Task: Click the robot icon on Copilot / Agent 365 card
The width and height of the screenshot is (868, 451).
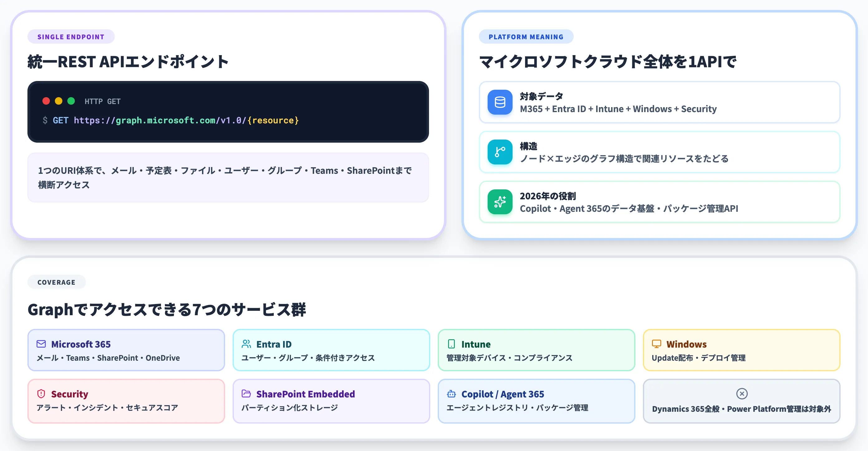Action: tap(451, 393)
